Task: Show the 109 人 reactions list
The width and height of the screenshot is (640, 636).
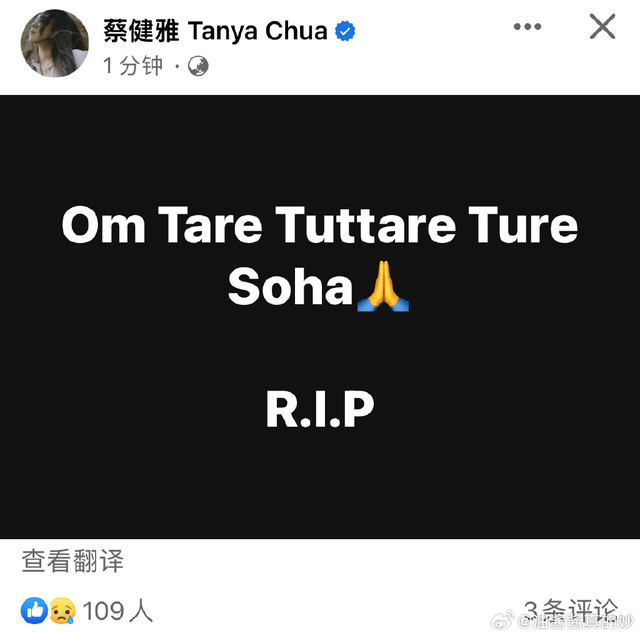Action: (118, 611)
